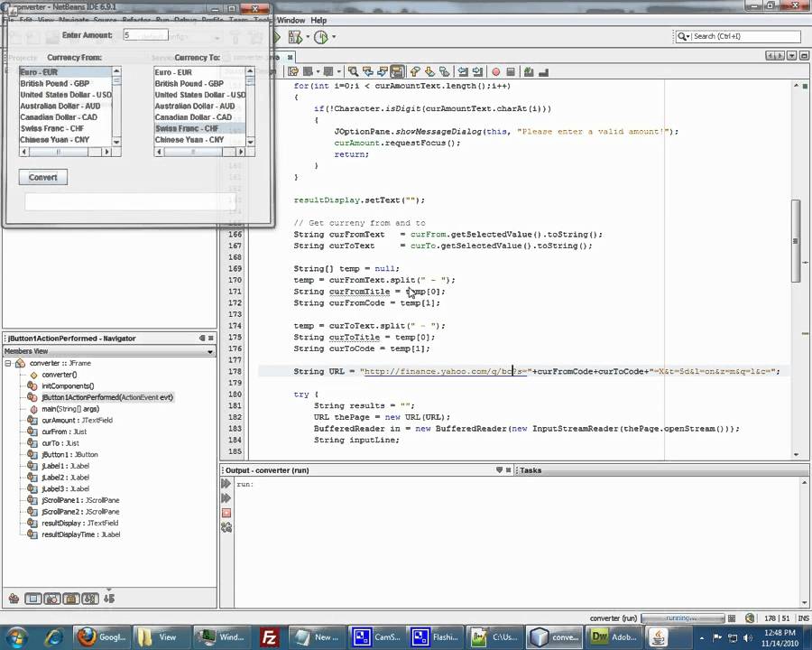This screenshot has width=812, height=650.
Task: Toggle Highlight Search in editor toolbar
Action: coord(397,71)
